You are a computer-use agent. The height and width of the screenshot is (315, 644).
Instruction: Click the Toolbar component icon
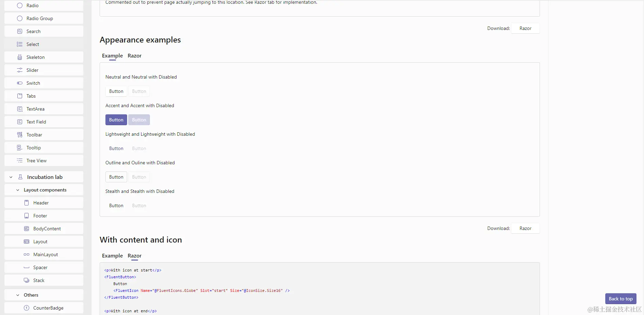click(x=20, y=135)
